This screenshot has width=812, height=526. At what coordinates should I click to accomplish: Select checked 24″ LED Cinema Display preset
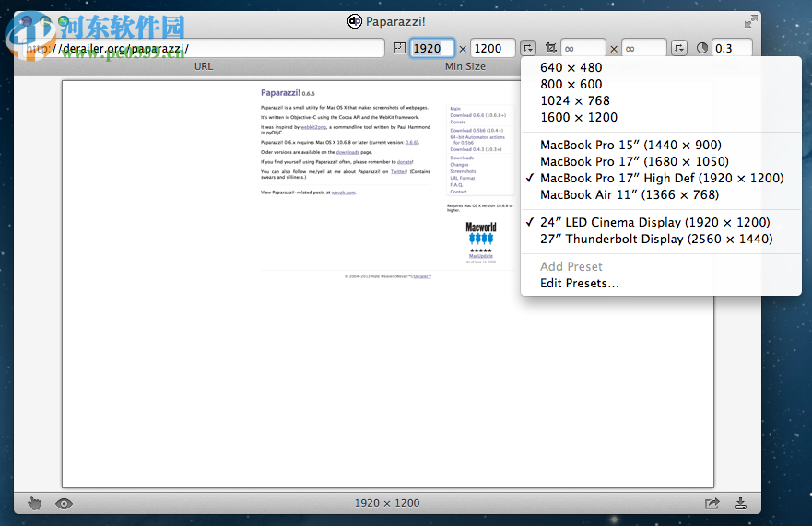pos(661,222)
